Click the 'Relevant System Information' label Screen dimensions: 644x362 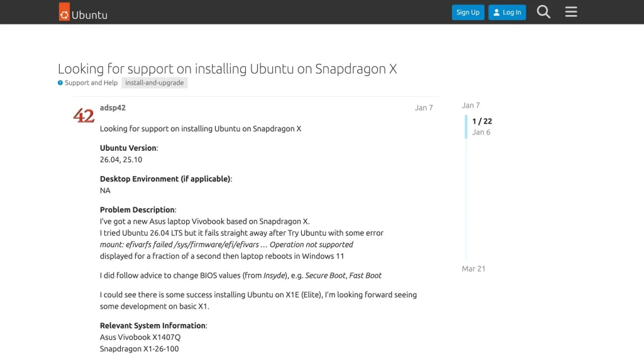click(x=153, y=326)
